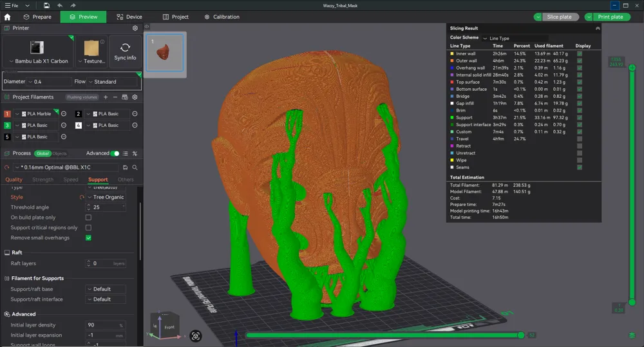Open the Style Tree Organic dropdown
The image size is (644, 347).
point(106,197)
